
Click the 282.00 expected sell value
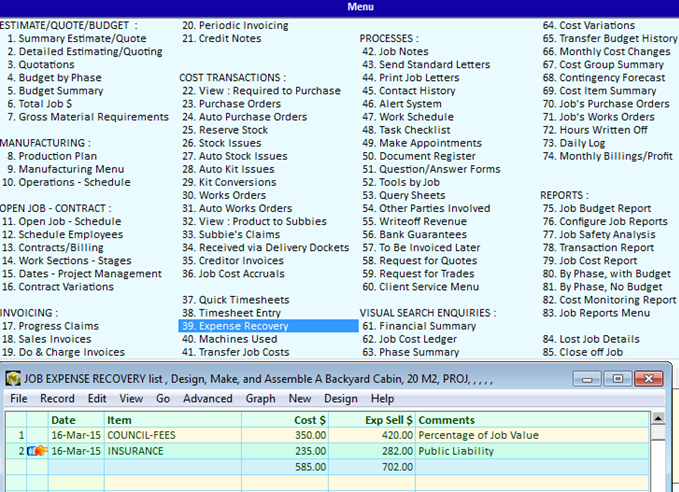[397, 451]
